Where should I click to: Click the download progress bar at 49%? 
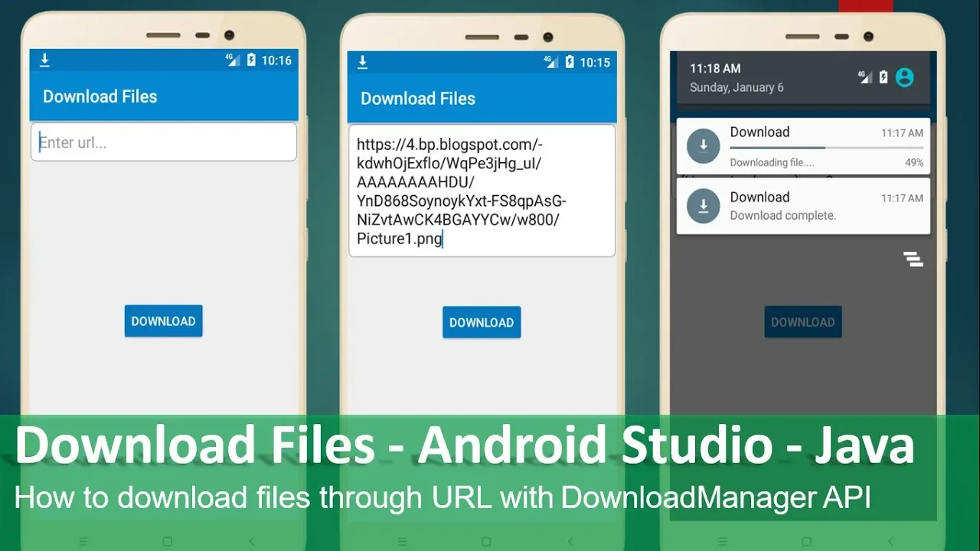point(826,147)
